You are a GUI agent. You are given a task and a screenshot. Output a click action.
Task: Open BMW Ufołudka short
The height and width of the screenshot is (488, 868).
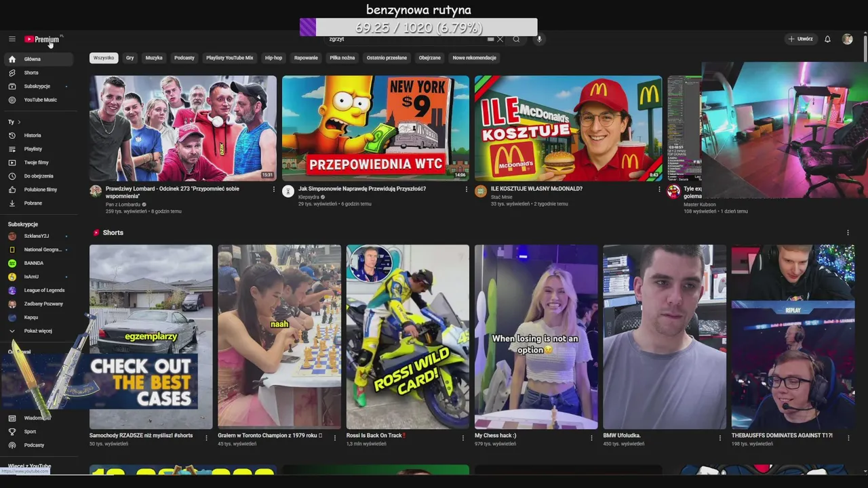(665, 337)
